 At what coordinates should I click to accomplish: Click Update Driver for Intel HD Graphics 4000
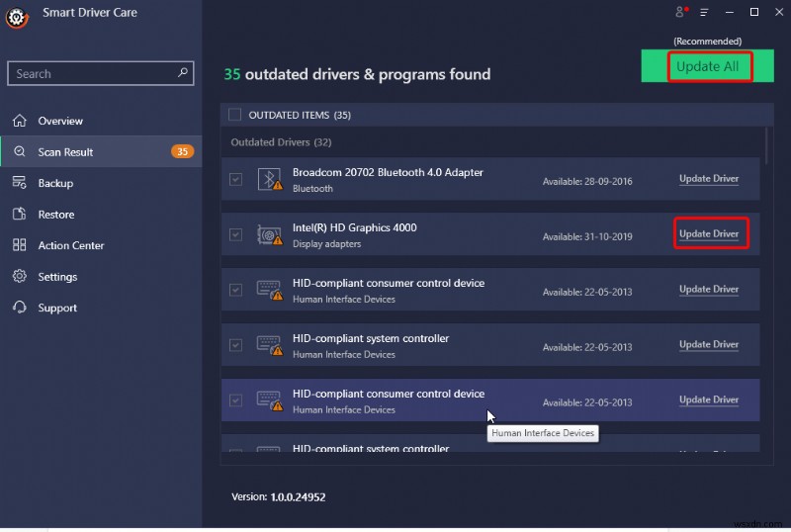(x=709, y=233)
